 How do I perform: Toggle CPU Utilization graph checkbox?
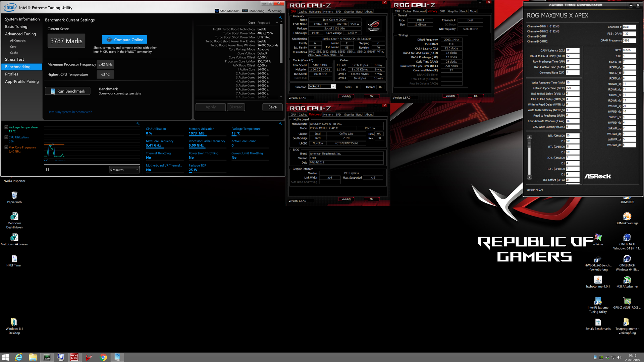tap(6, 137)
